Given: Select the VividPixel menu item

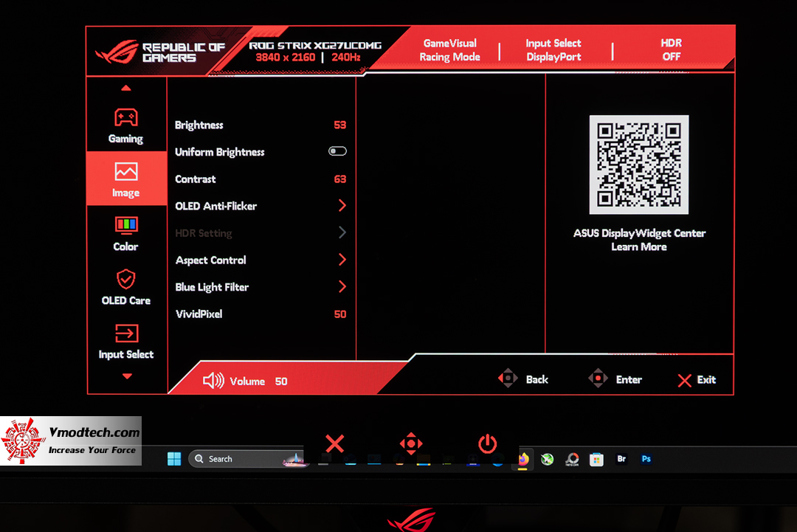Looking at the screenshot, I should tap(261, 314).
